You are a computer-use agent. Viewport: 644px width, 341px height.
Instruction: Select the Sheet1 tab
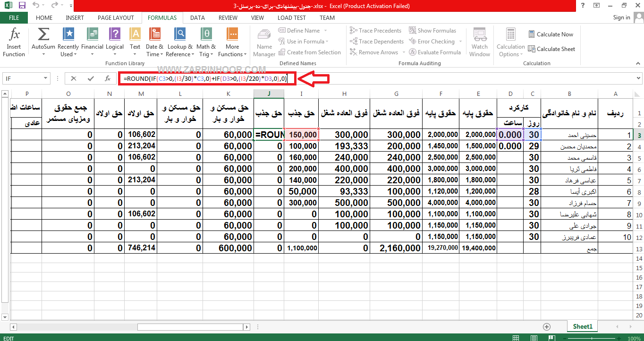pos(583,326)
